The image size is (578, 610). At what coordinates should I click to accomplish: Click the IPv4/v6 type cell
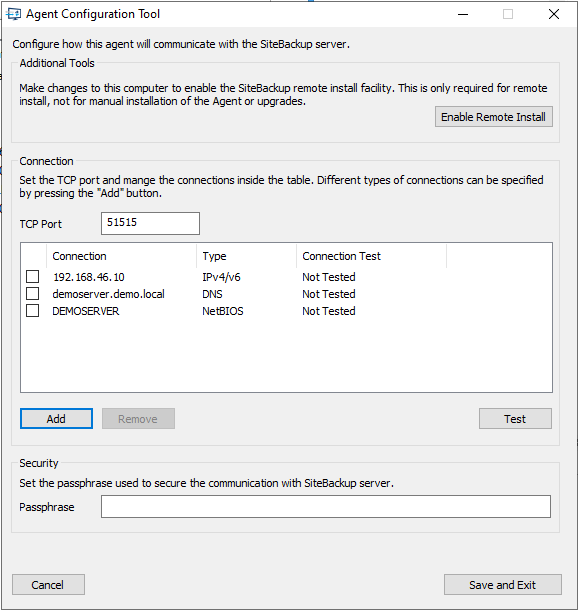tap(221, 277)
